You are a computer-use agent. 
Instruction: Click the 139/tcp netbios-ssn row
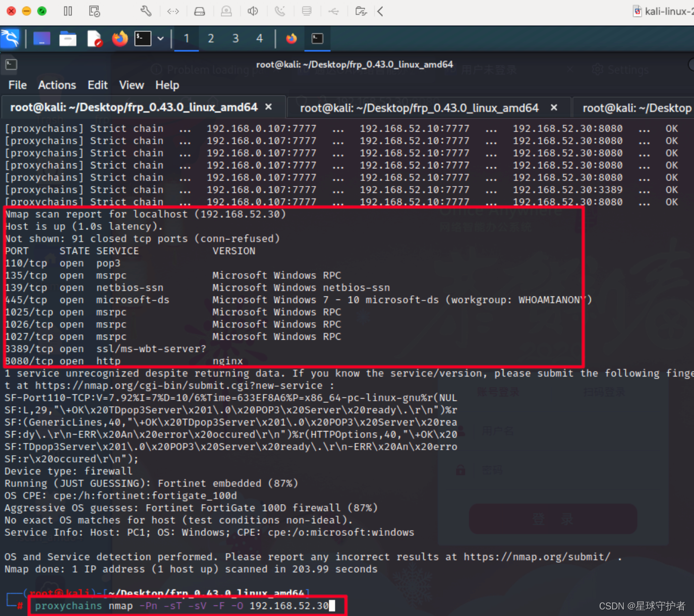(x=197, y=288)
